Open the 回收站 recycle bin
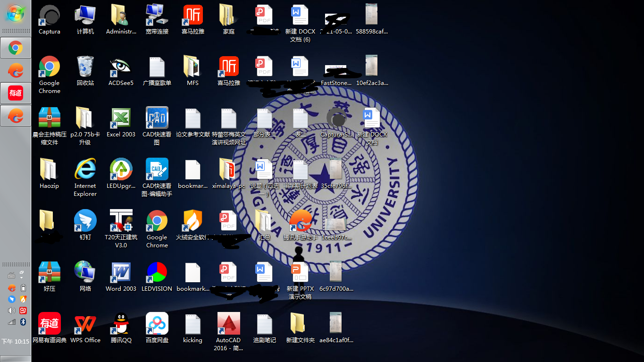Viewport: 644px width, 362px height. click(85, 71)
